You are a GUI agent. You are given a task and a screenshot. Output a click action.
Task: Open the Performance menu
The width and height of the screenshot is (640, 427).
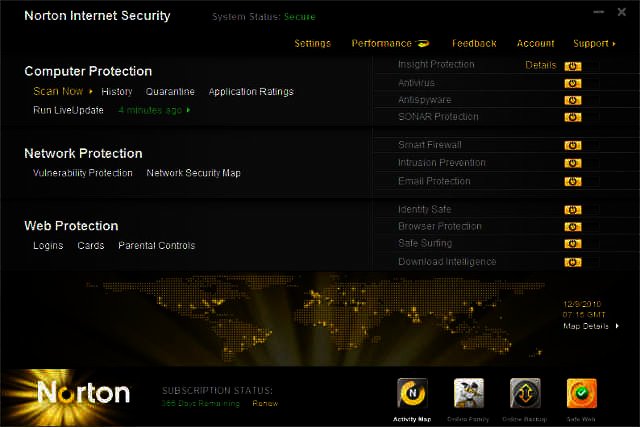(381, 43)
